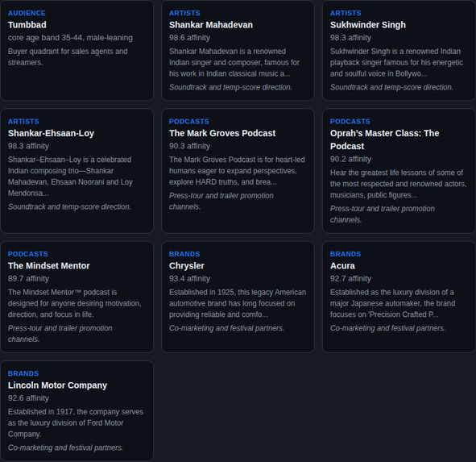
Task: Open the Sukhwinder Singh card title
Action: pyautogui.click(x=367, y=25)
